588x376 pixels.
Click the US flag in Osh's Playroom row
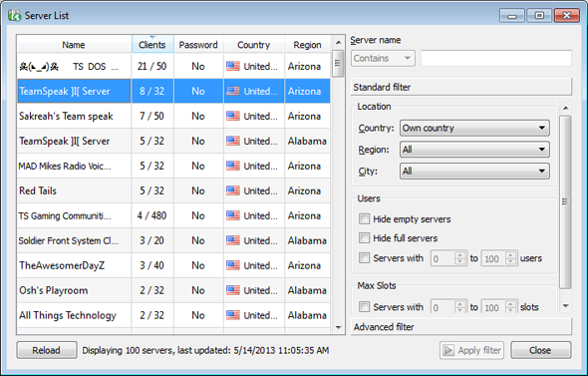233,290
